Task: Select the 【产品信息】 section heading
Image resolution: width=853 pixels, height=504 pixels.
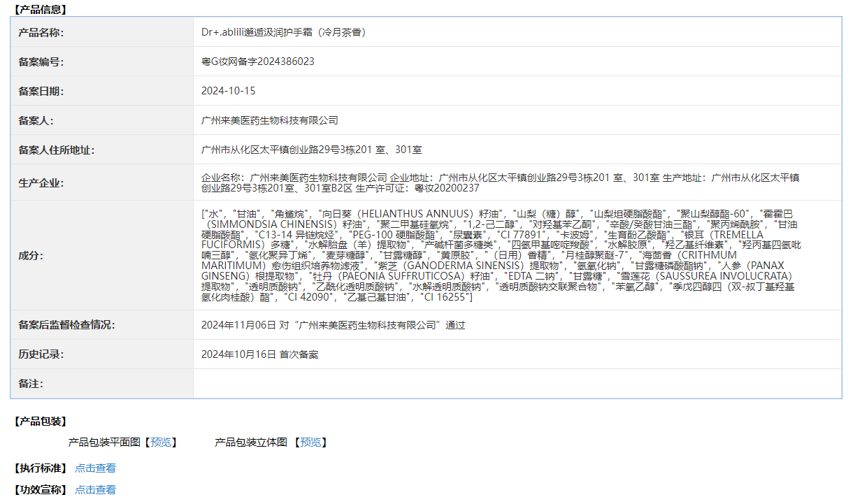Action: tap(40, 10)
